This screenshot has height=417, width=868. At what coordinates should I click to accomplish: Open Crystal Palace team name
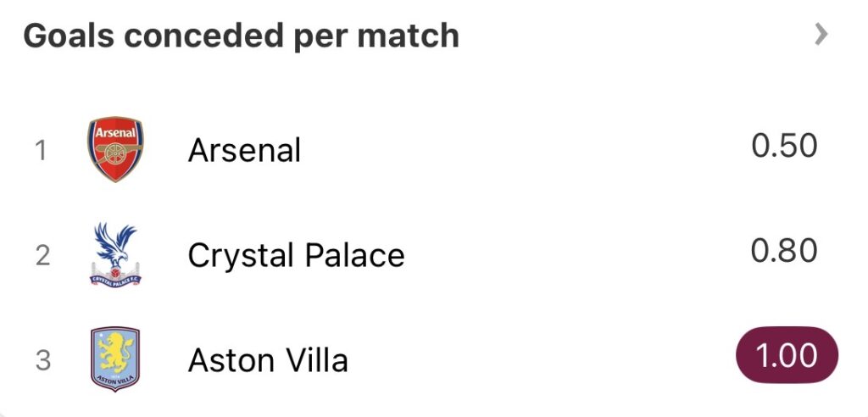coord(296,255)
